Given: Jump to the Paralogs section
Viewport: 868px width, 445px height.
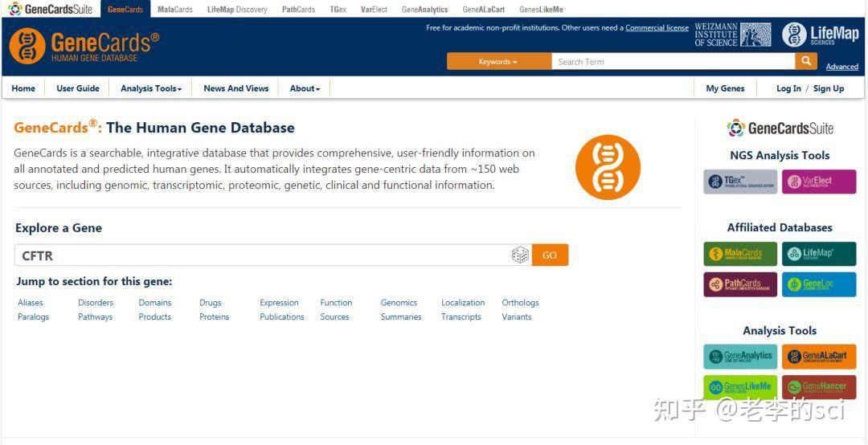Looking at the screenshot, I should (33, 316).
